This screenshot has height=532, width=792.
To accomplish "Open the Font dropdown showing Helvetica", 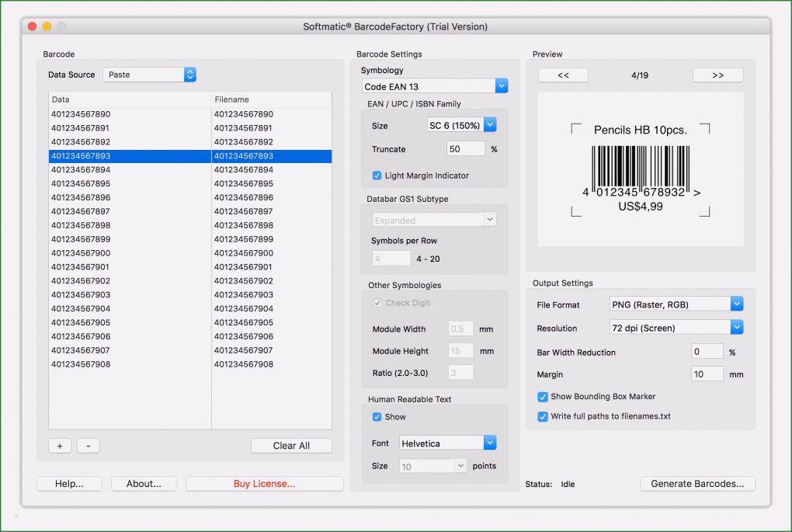I will (x=447, y=442).
